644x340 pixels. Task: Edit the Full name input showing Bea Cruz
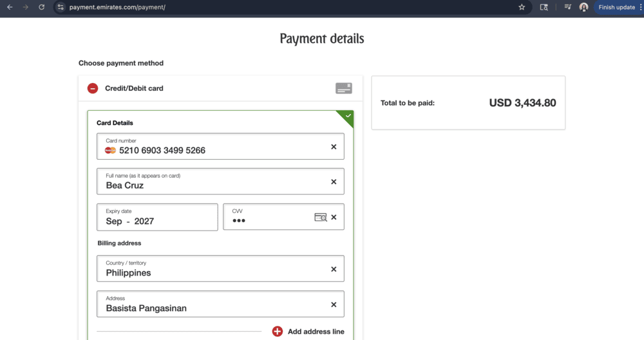(220, 181)
